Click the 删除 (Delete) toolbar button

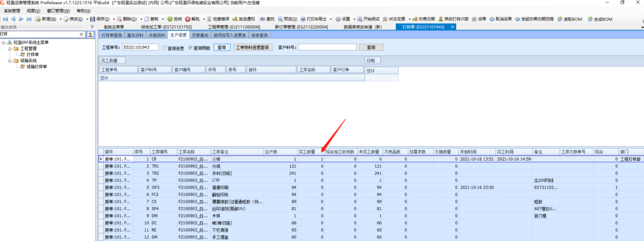127,19
